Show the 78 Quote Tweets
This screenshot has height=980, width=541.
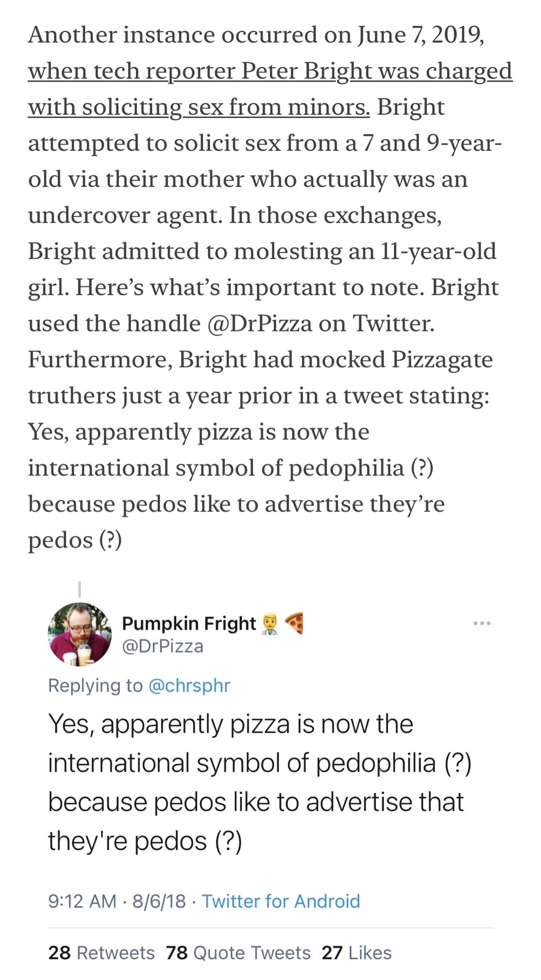pyautogui.click(x=238, y=953)
